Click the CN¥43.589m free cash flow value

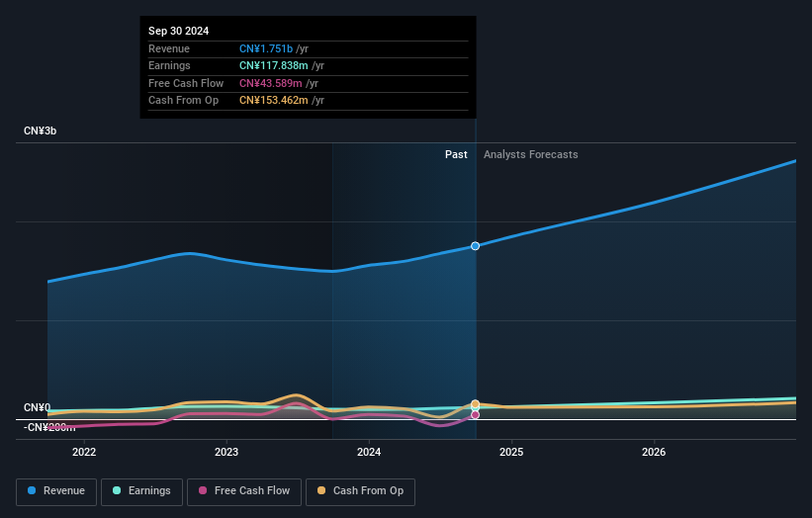click(270, 83)
